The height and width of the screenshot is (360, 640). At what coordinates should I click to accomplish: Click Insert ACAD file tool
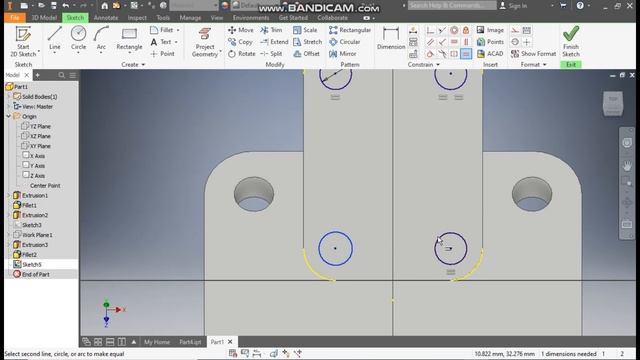pos(490,53)
